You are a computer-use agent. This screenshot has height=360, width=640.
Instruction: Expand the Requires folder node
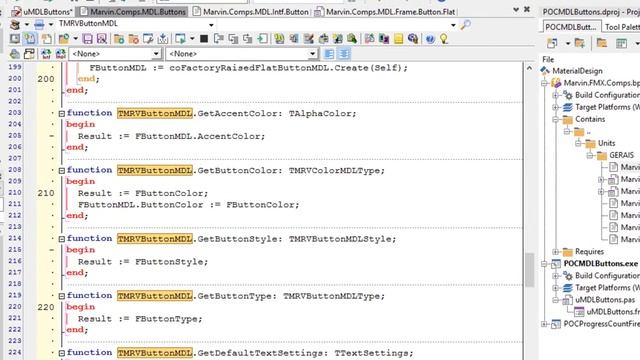coord(556,252)
